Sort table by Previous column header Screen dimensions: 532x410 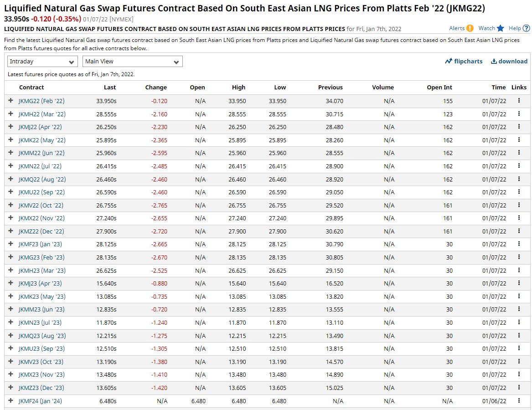tap(330, 87)
